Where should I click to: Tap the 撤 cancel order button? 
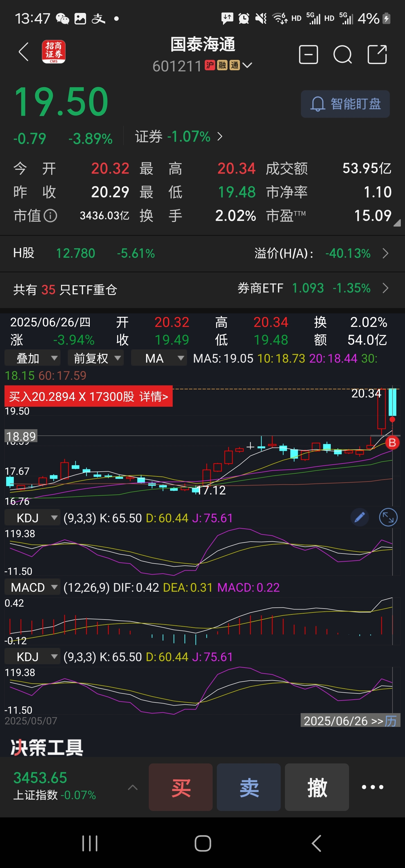click(317, 787)
